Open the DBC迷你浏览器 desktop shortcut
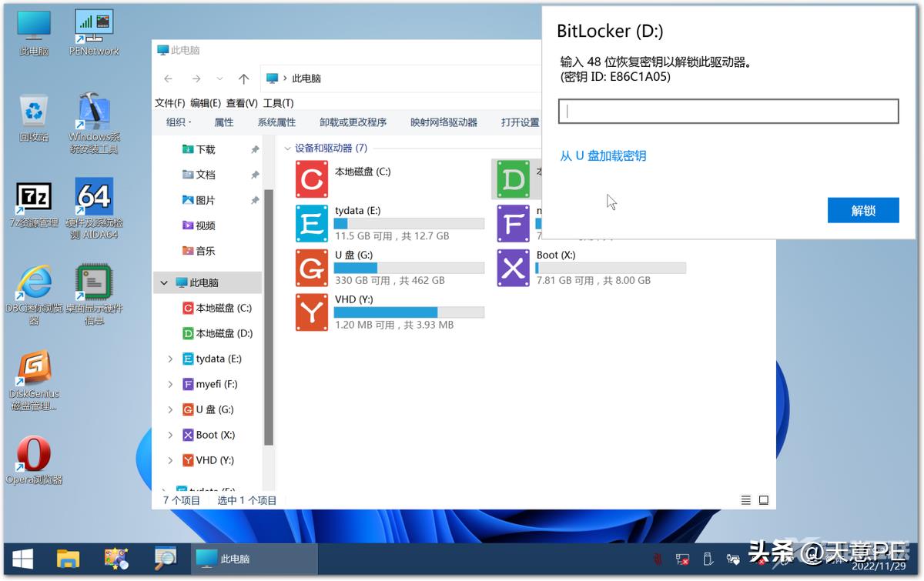The height and width of the screenshot is (581, 924). tap(34, 295)
